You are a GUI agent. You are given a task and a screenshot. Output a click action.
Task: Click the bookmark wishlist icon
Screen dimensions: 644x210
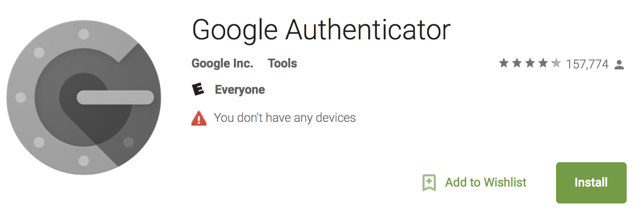pos(429,182)
